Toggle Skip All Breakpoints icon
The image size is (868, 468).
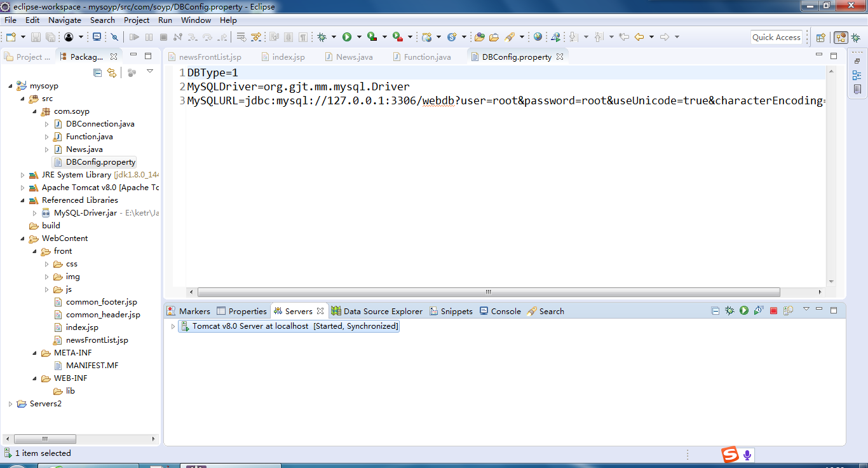pyautogui.click(x=114, y=37)
